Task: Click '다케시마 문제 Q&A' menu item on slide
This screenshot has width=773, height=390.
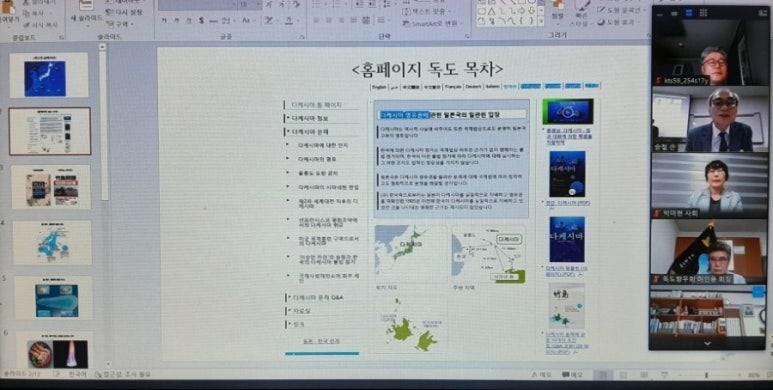Action: pos(318,298)
